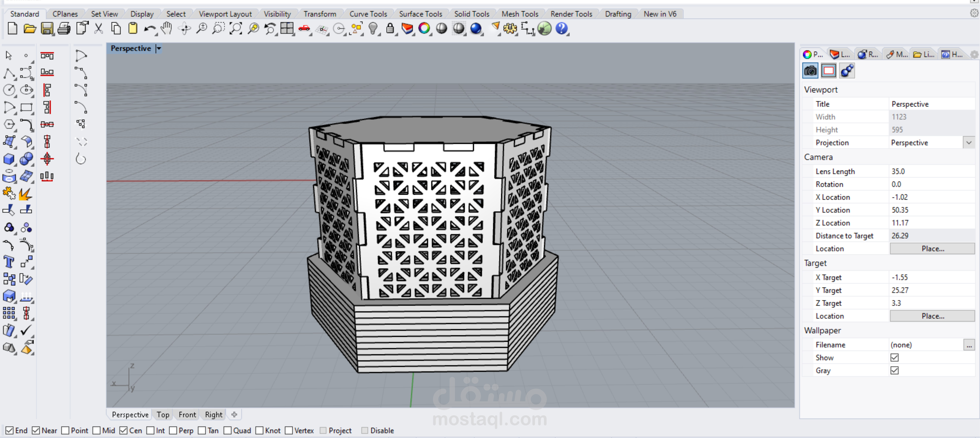Activate the Pan hand tool
Image resolution: width=980 pixels, height=438 pixels.
(166, 29)
